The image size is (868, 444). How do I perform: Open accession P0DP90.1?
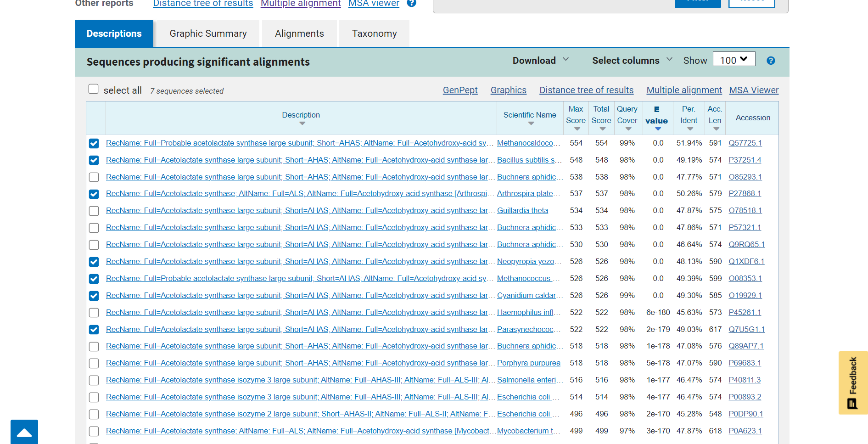tap(745, 414)
